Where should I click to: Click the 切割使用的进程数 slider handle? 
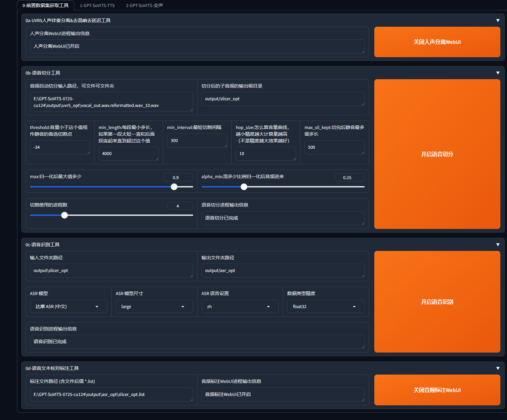click(x=65, y=215)
